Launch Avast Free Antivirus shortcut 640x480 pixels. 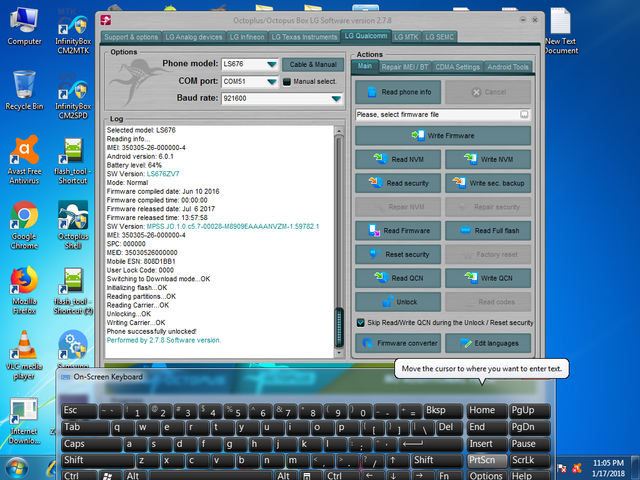(24, 160)
